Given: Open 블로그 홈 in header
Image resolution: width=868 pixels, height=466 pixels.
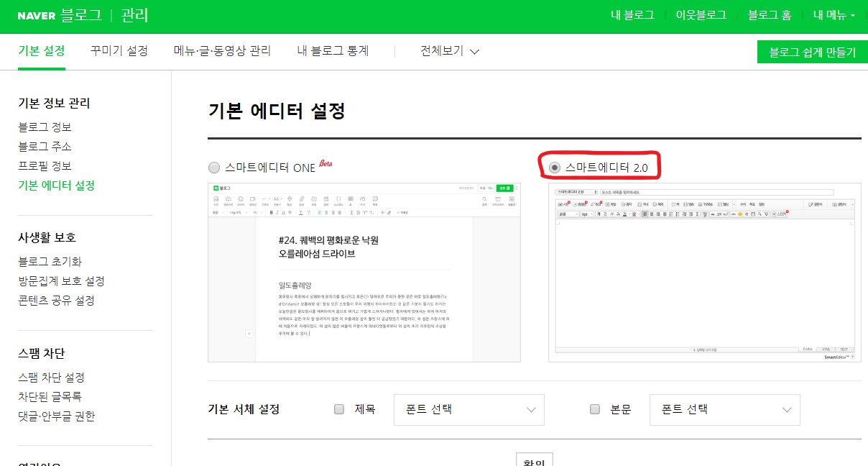Looking at the screenshot, I should (x=769, y=15).
